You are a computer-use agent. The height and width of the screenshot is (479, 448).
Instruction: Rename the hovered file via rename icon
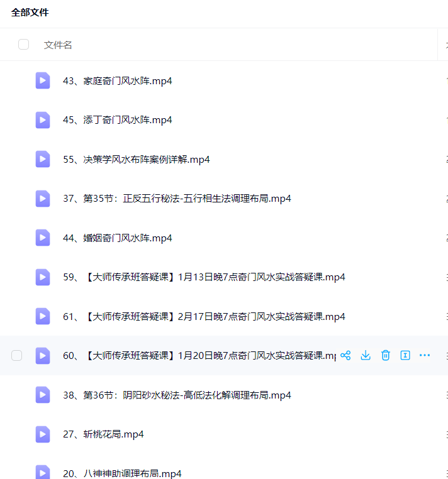pyautogui.click(x=405, y=355)
